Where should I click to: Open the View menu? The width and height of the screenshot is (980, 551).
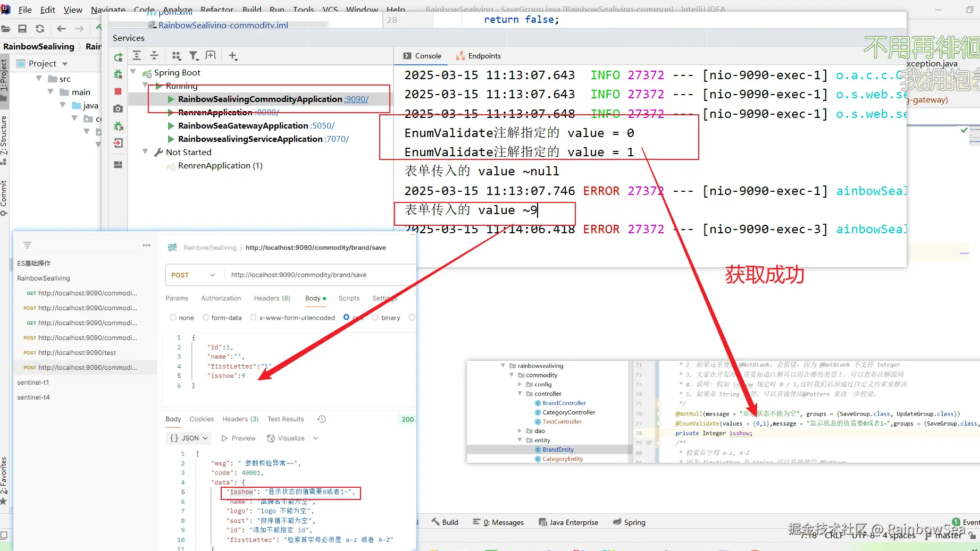pos(73,10)
